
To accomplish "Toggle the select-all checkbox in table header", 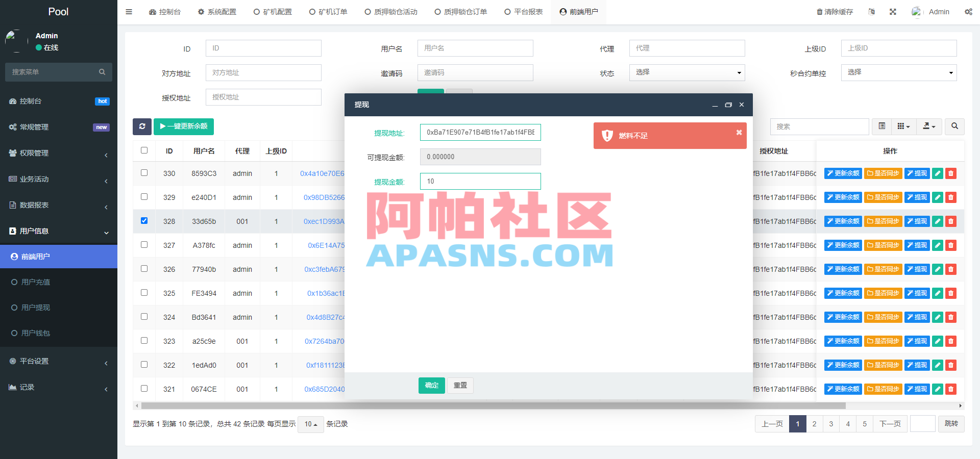I will [144, 150].
